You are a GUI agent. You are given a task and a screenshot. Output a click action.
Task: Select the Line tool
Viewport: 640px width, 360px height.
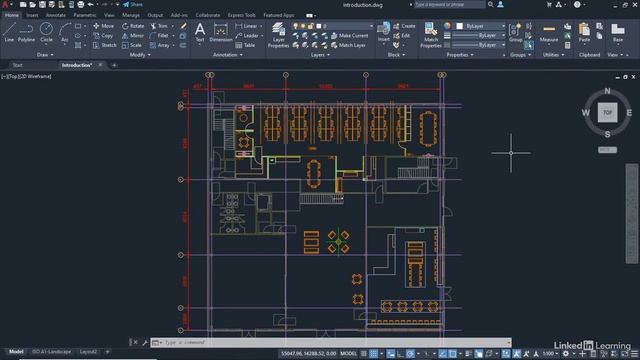(9, 33)
